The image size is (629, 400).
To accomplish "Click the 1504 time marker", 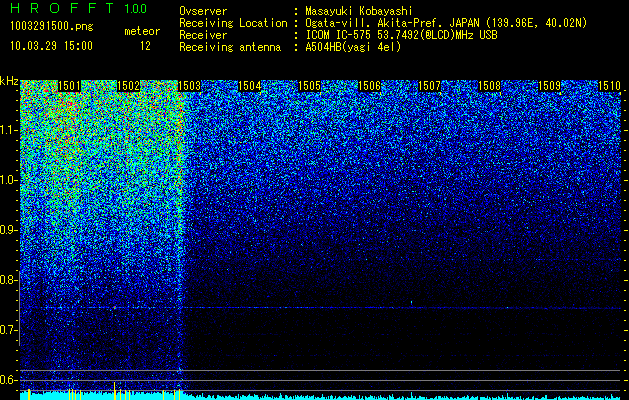I will (250, 86).
